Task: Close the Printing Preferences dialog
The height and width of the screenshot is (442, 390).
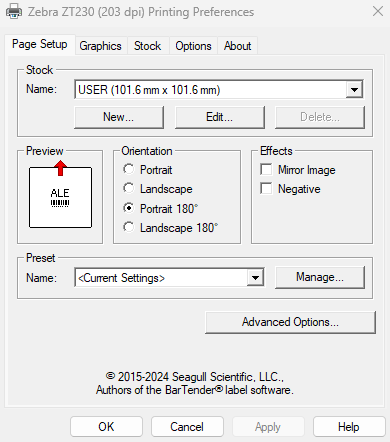Action: coord(378,11)
